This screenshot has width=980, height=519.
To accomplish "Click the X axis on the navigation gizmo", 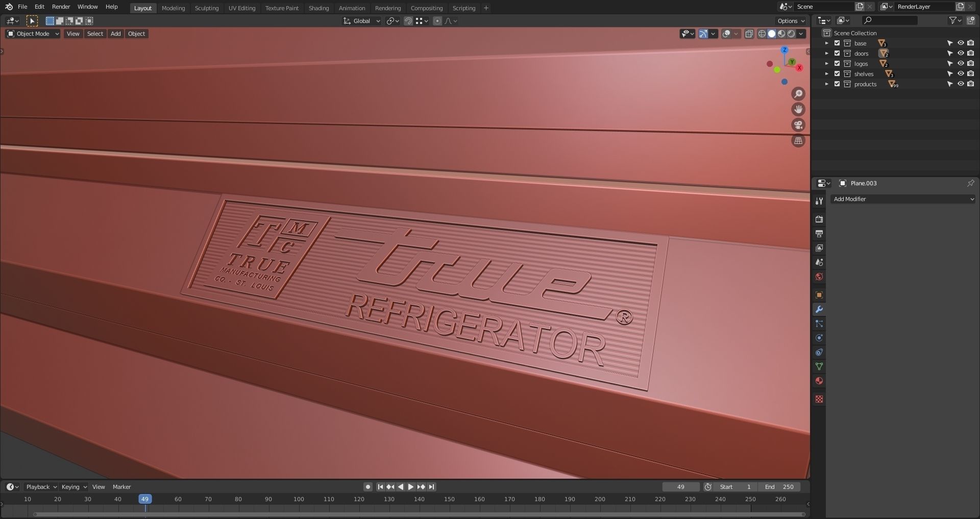I will (x=799, y=68).
